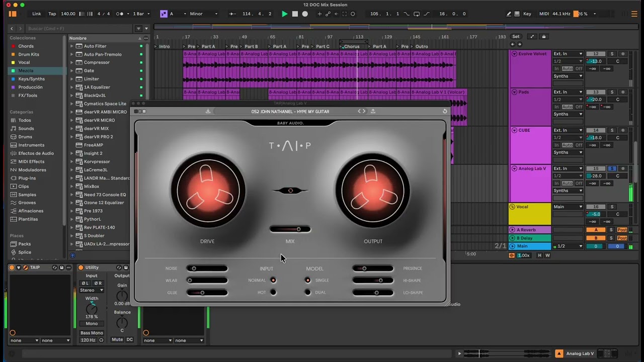
Task: Click the Utility device hot-swap icon
Action: click(119, 267)
